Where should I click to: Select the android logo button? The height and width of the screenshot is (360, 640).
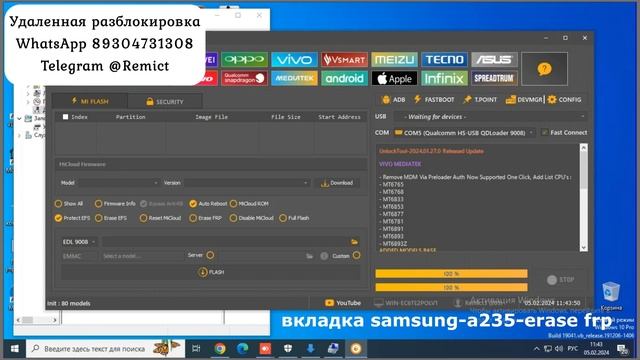pyautogui.click(x=344, y=78)
